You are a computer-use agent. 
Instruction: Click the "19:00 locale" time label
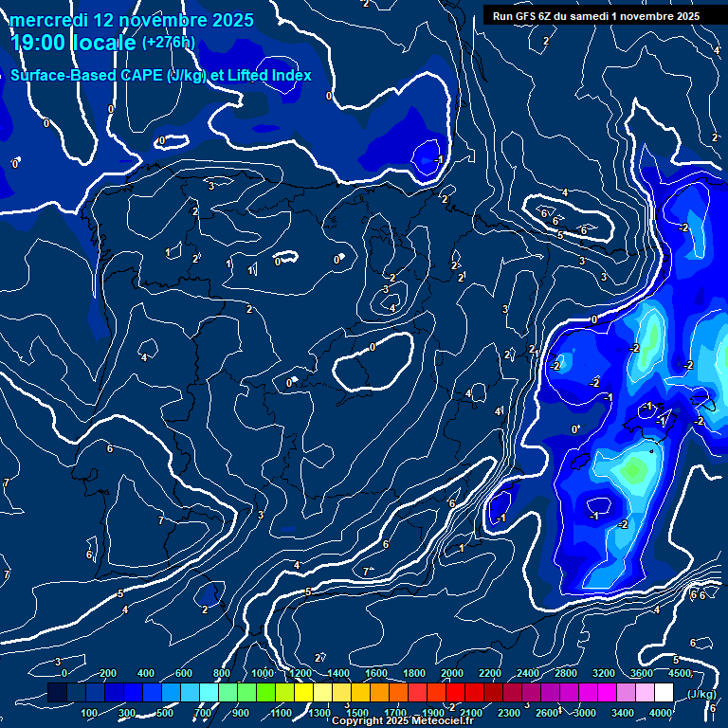tap(72, 43)
